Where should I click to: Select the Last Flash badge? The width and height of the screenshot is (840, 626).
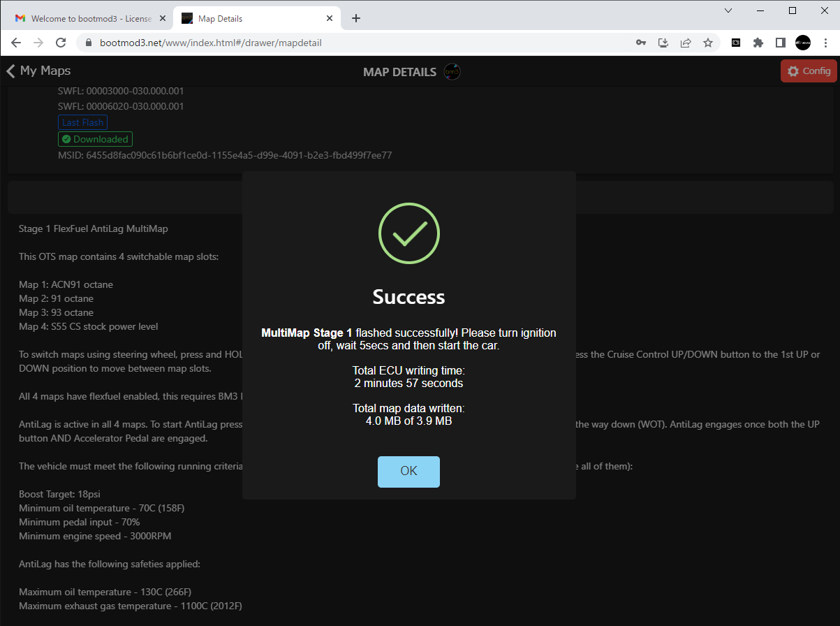[x=82, y=122]
